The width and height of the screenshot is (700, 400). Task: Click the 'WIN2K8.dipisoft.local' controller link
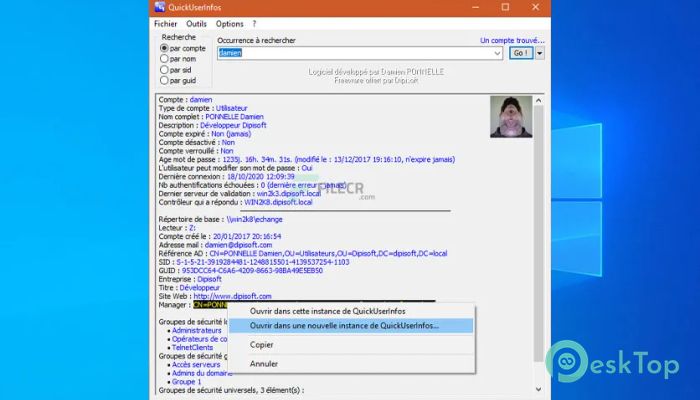pyautogui.click(x=278, y=202)
